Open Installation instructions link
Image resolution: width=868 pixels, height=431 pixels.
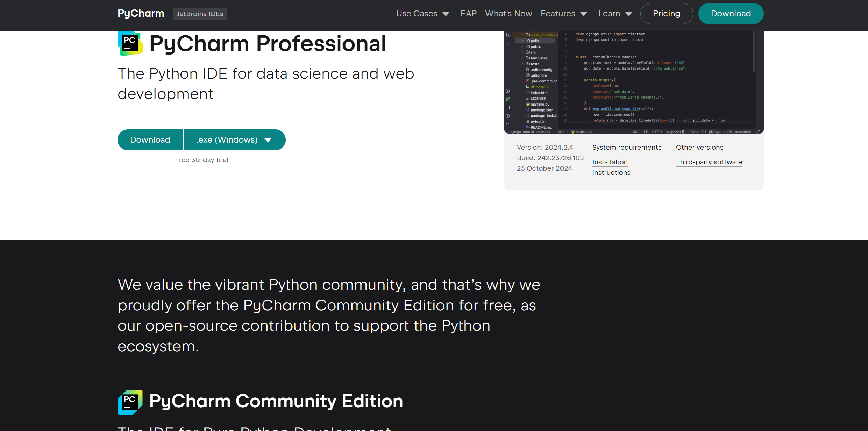611,167
